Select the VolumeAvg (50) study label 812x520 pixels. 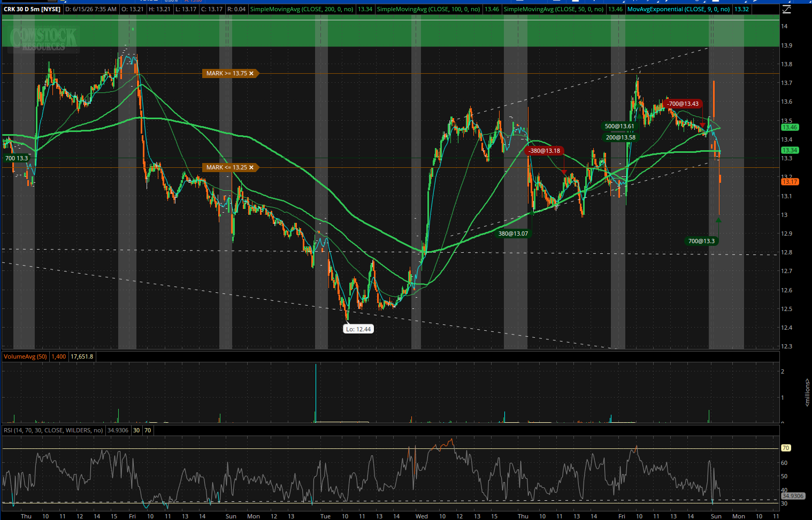(x=25, y=356)
